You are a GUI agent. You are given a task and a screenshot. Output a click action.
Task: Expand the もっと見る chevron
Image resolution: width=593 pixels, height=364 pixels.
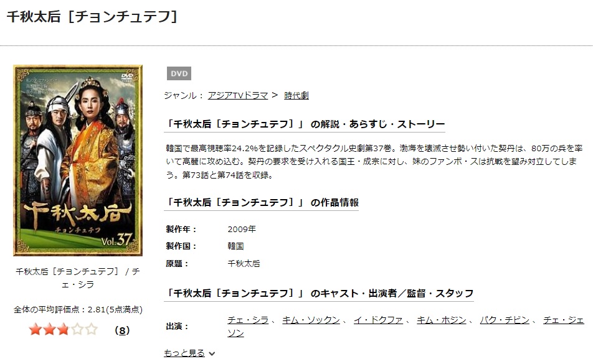pyautogui.click(x=212, y=354)
